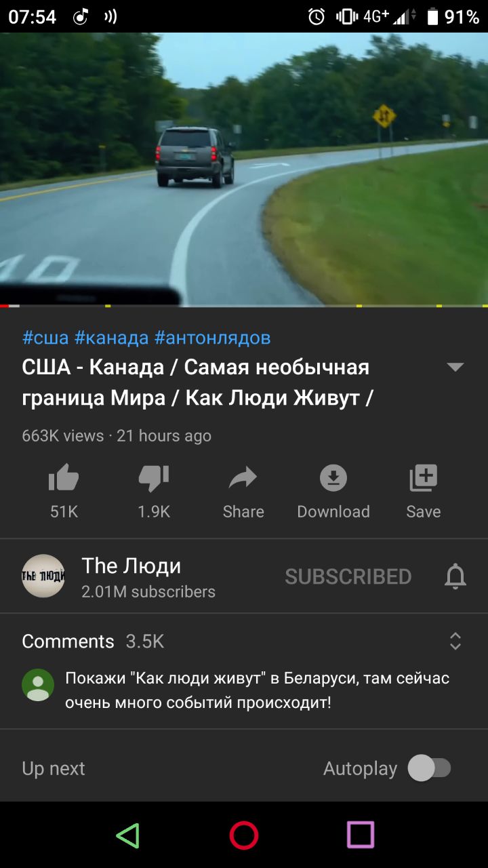Open the #антонлядов hashtag link
Image resolution: width=488 pixels, height=868 pixels.
(213, 338)
